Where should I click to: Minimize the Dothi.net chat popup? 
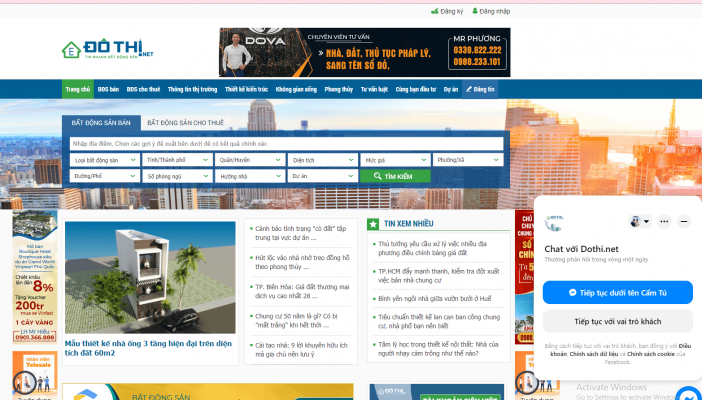(684, 221)
